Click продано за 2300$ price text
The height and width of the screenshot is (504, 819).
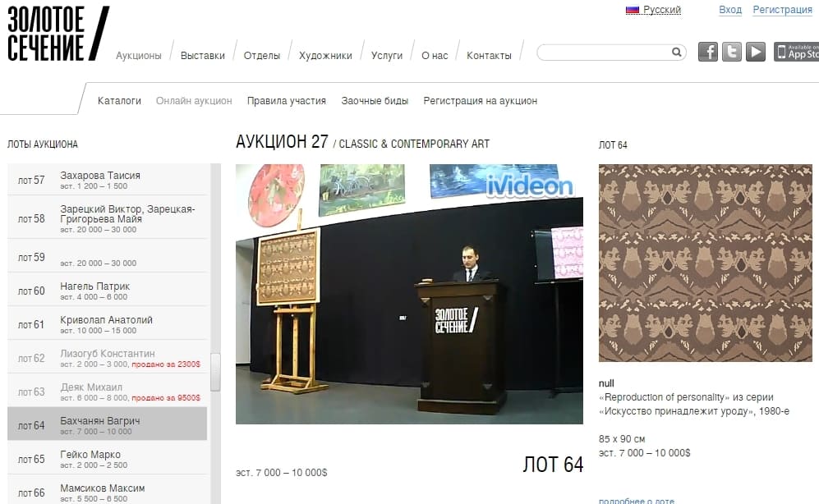click(166, 364)
